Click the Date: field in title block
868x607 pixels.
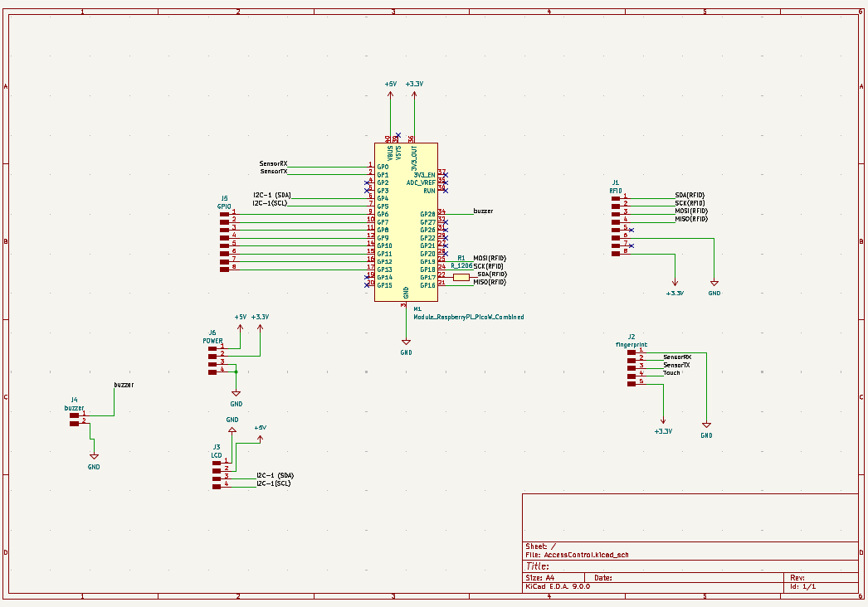[x=602, y=578]
